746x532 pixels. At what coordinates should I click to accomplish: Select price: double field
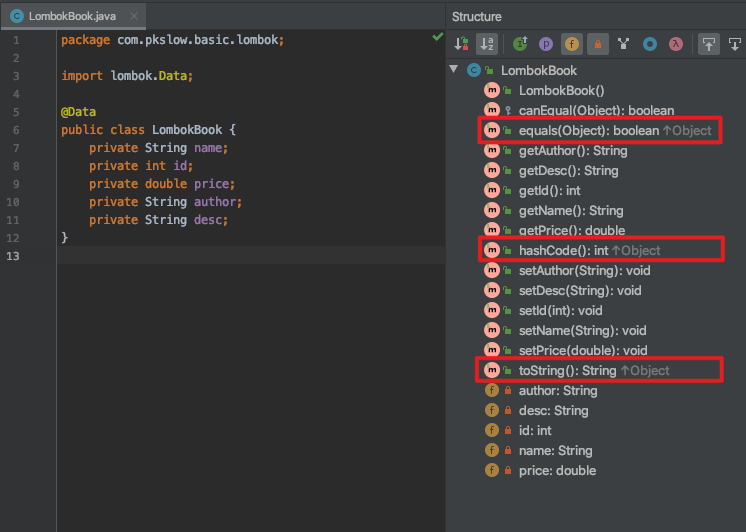(557, 470)
